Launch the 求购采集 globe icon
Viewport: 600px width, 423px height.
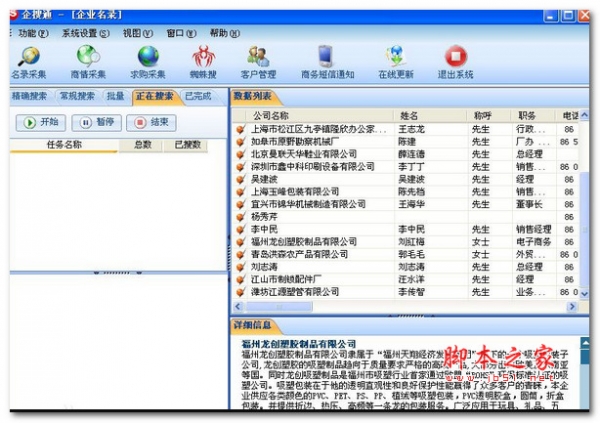click(x=148, y=62)
